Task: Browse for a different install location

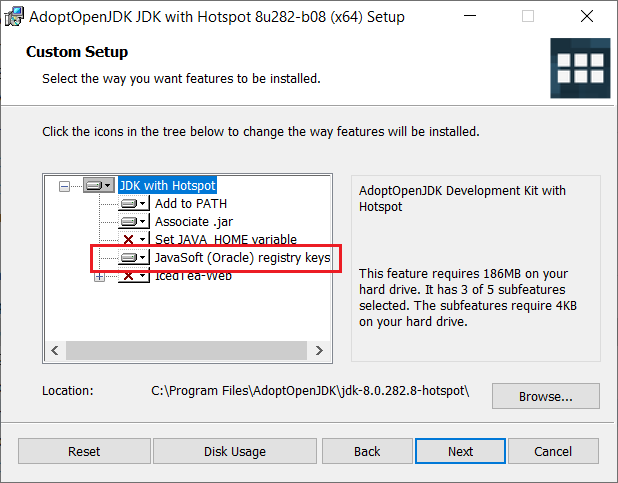Action: point(546,396)
